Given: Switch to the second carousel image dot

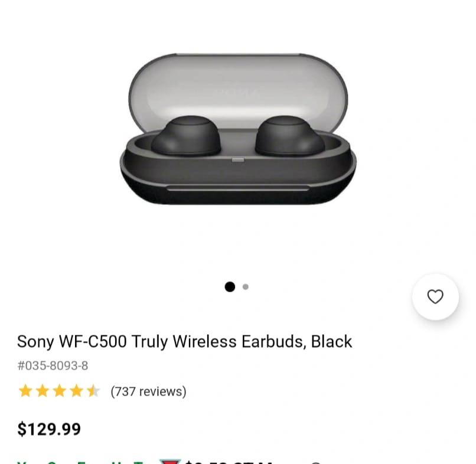Looking at the screenshot, I should [x=246, y=287].
